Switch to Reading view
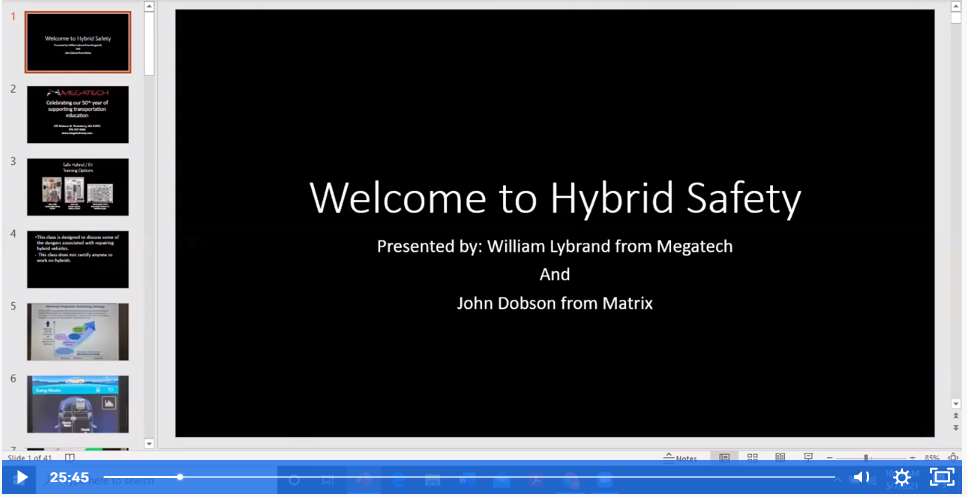 (x=780, y=458)
